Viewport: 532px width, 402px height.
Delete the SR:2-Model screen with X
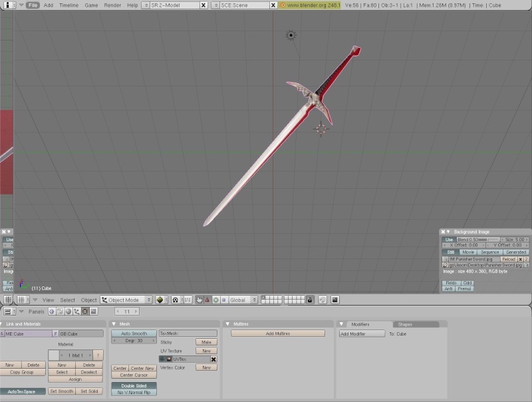point(203,5)
